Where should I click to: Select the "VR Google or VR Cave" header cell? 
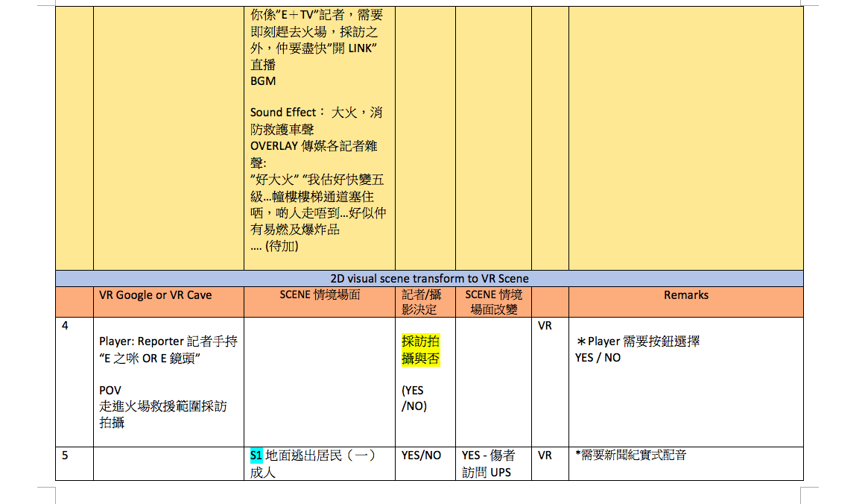pyautogui.click(x=155, y=295)
